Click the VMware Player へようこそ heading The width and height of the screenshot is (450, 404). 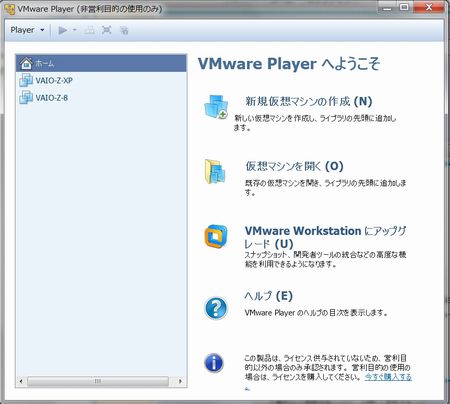(289, 64)
